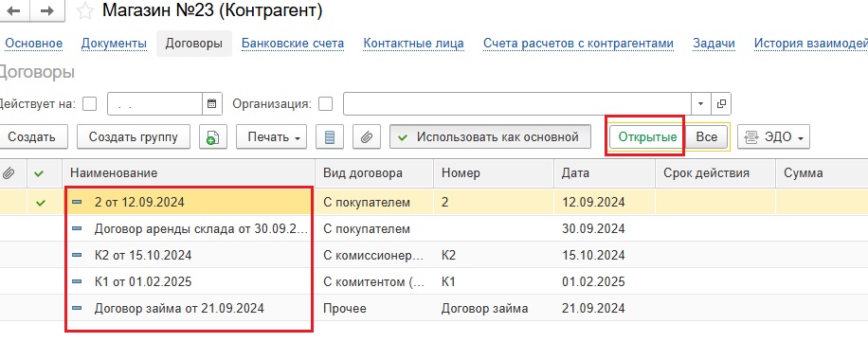Switch to the Основное tab
Screen dimensions: 868x342
click(x=34, y=44)
